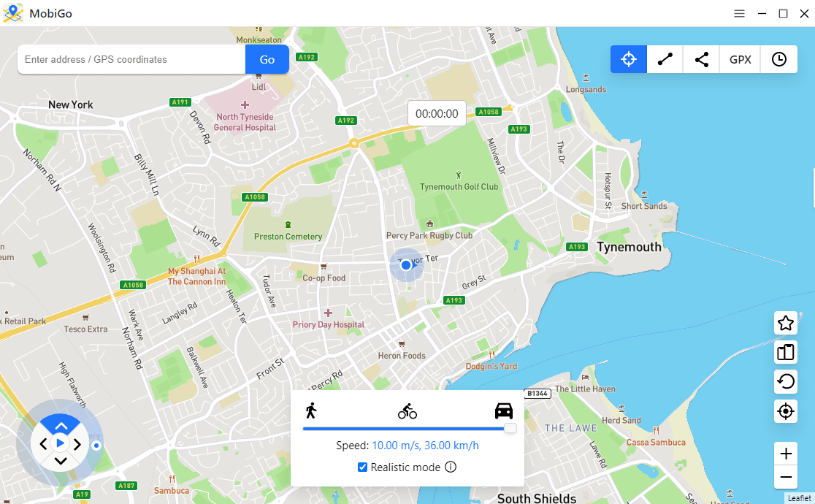Show Realistic mode info tooltip icon
The height and width of the screenshot is (504, 815).
click(x=451, y=467)
